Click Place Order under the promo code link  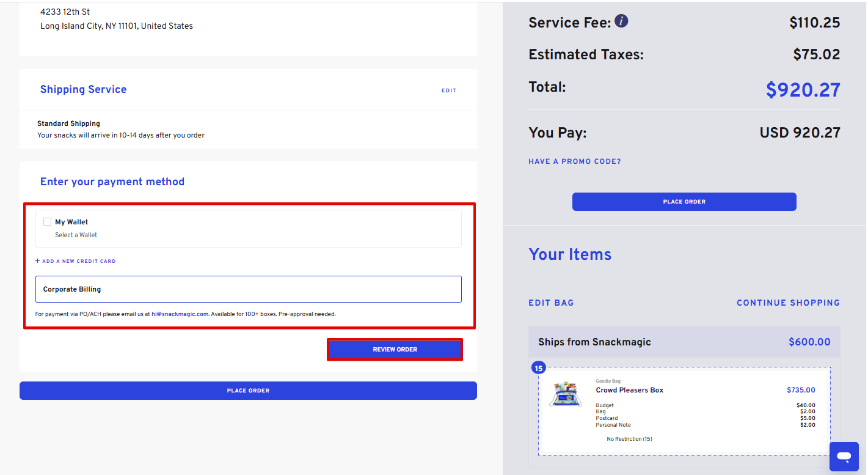point(684,202)
